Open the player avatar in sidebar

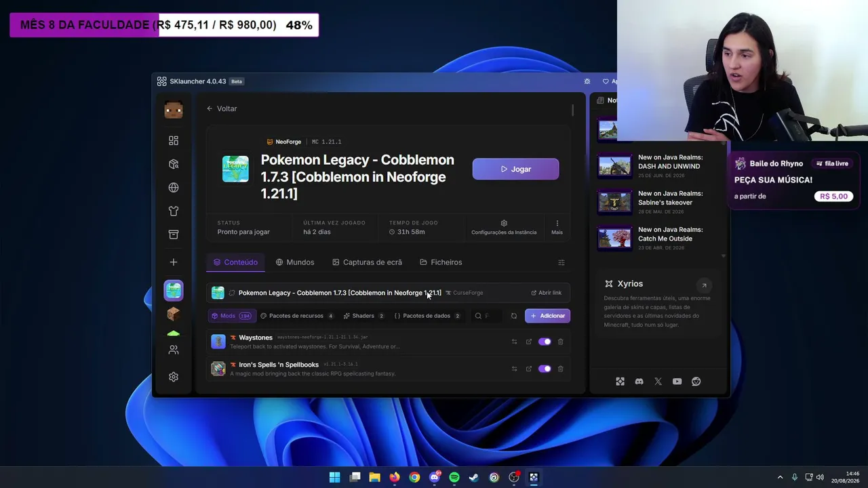pyautogui.click(x=174, y=110)
